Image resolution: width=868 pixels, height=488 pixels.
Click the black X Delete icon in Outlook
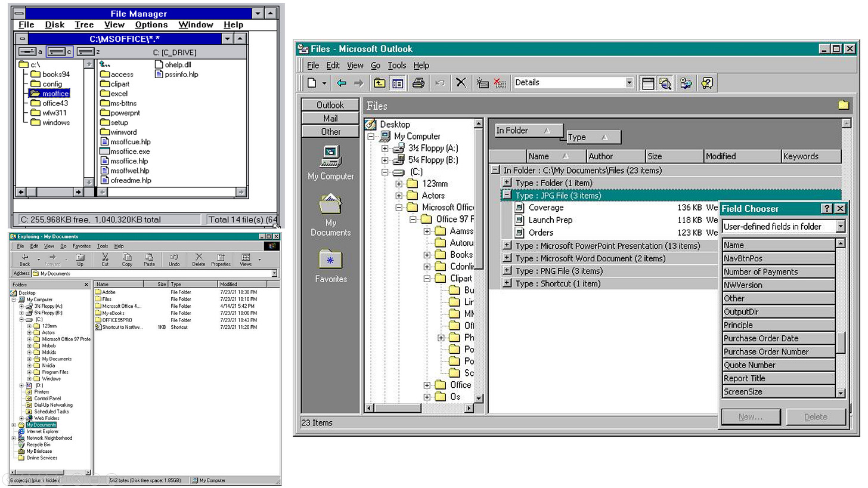[460, 82]
